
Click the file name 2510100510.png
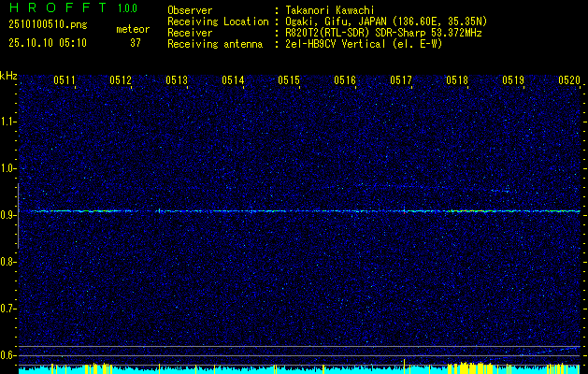(x=48, y=25)
